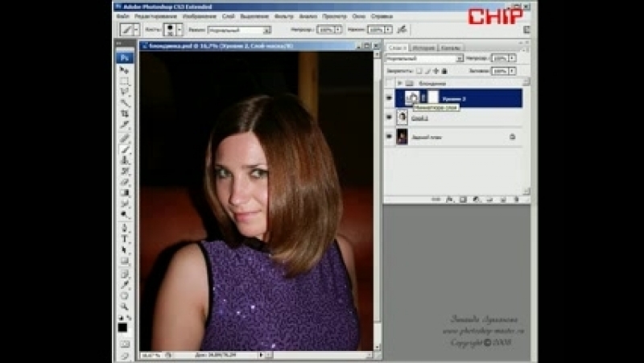Select the Crop tool
The height and width of the screenshot is (363, 644).
[125, 113]
